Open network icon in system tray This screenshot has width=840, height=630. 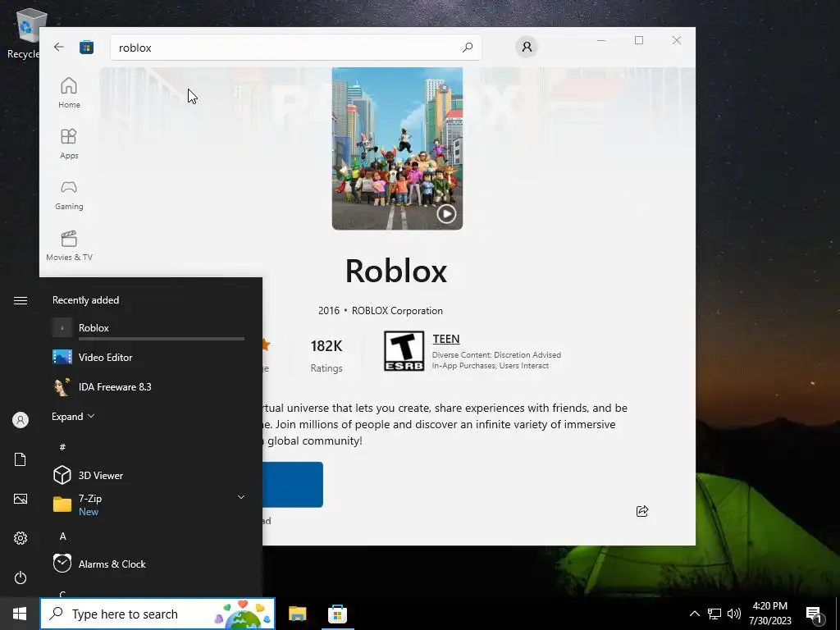click(714, 614)
